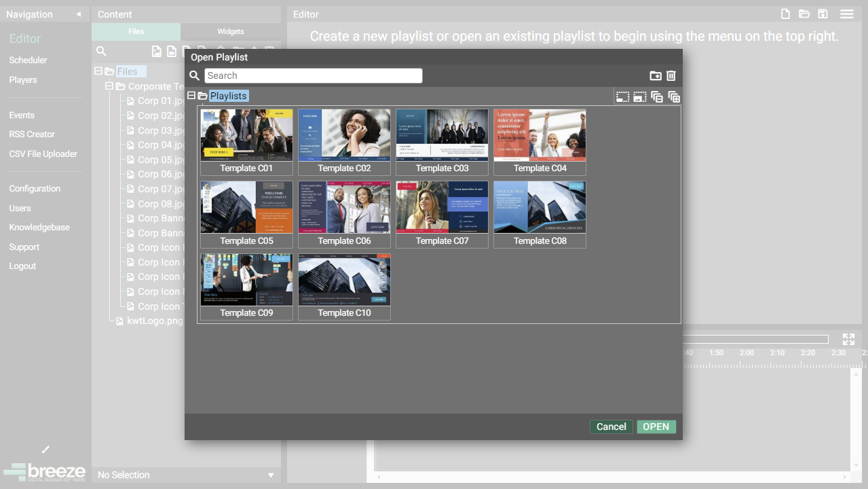Open Users from navigation
868x489 pixels.
[x=20, y=209]
